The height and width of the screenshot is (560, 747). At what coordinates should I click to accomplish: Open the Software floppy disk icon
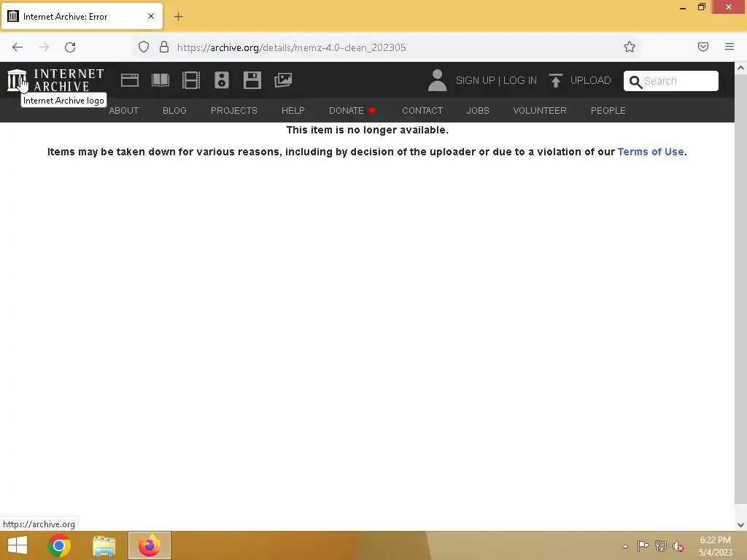coord(252,80)
